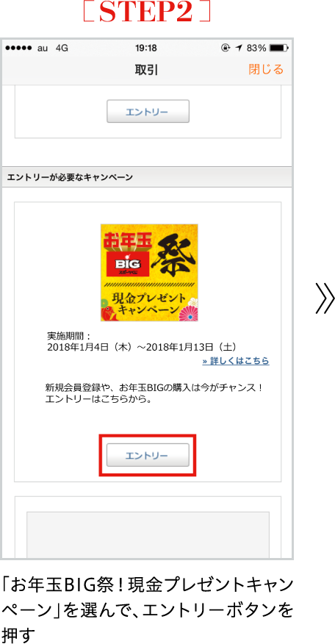
Task: Tap the 新規会員登録や campaign description text
Action: (154, 393)
